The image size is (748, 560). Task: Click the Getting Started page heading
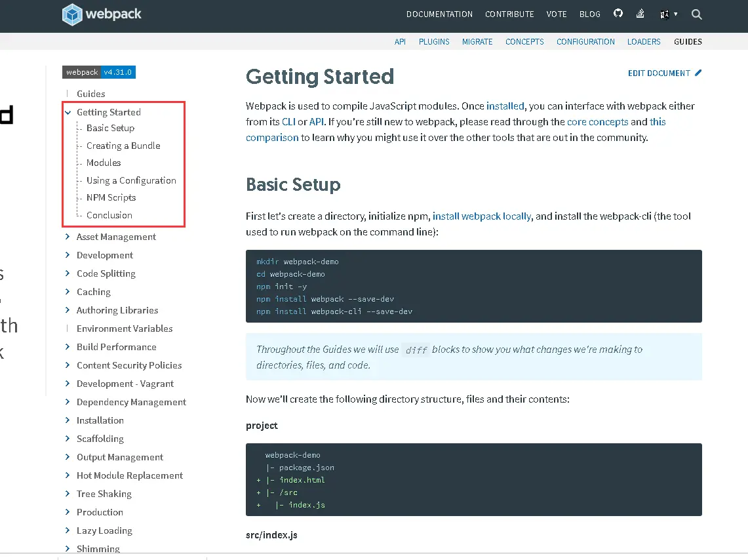click(x=320, y=76)
